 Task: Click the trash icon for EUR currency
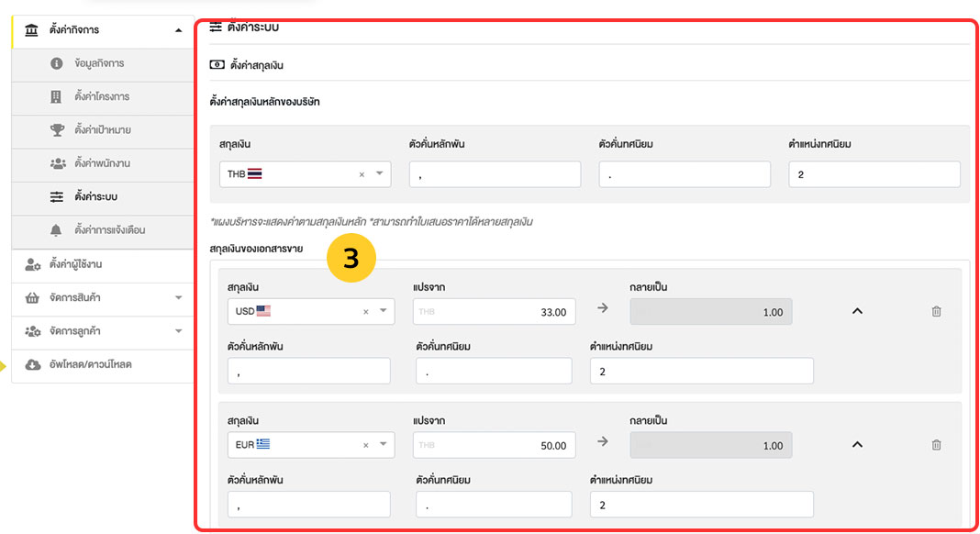point(936,445)
